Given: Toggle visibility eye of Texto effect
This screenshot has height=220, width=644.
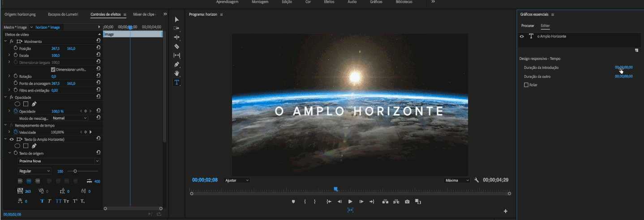Looking at the screenshot, I should point(12,140).
